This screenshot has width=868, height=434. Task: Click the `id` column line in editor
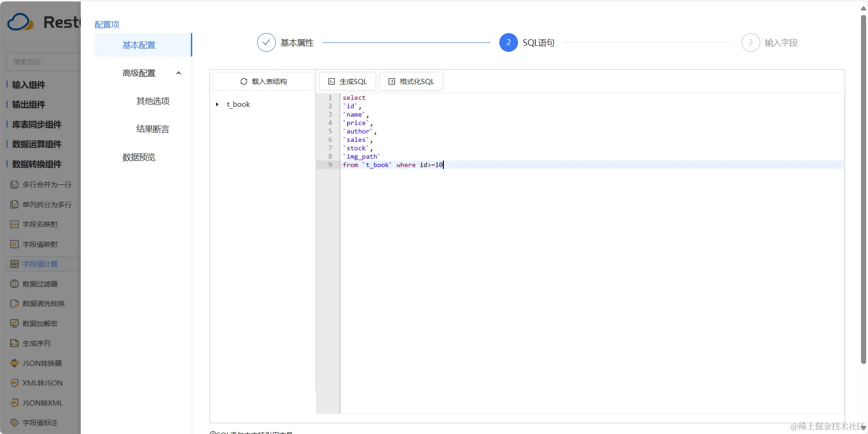pyautogui.click(x=352, y=106)
